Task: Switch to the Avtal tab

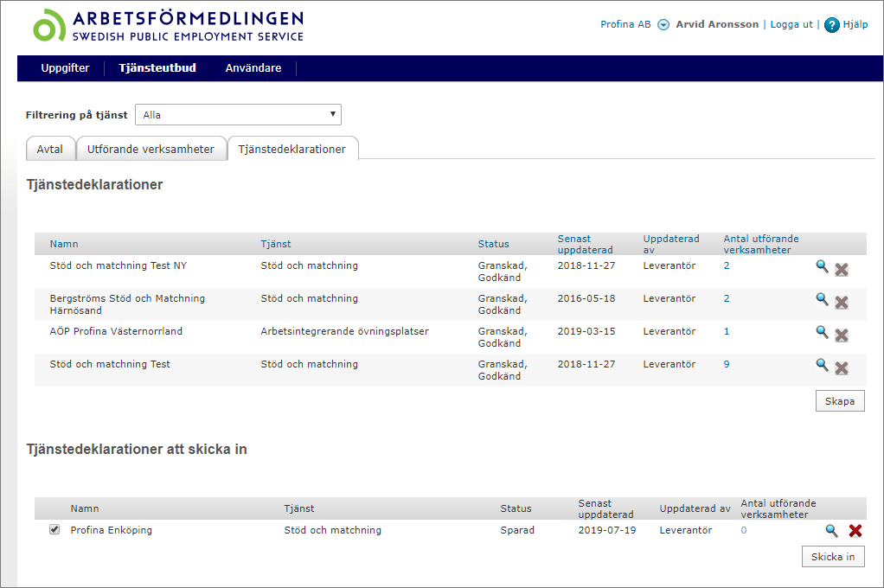Action: coord(50,149)
